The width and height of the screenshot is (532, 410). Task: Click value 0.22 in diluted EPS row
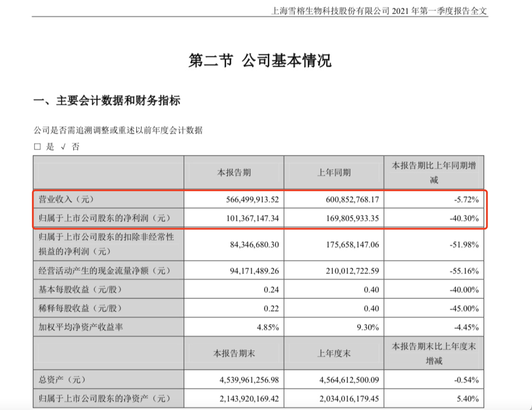click(271, 308)
